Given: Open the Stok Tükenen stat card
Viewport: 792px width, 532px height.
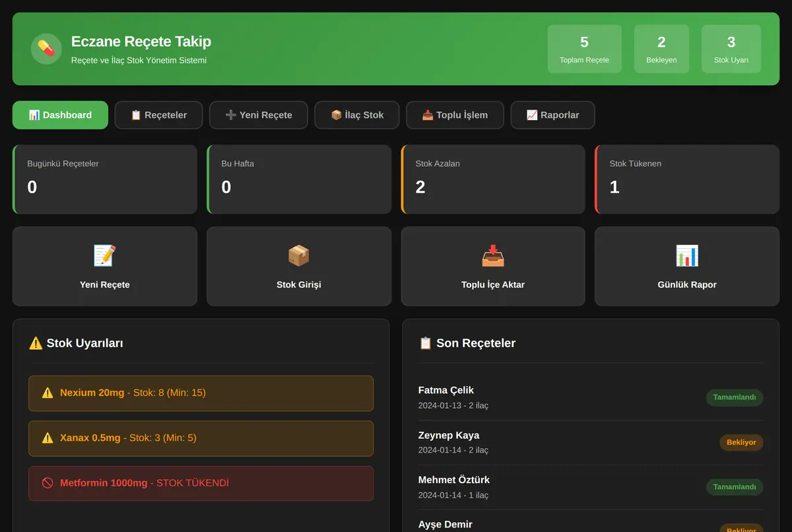Looking at the screenshot, I should [x=687, y=180].
